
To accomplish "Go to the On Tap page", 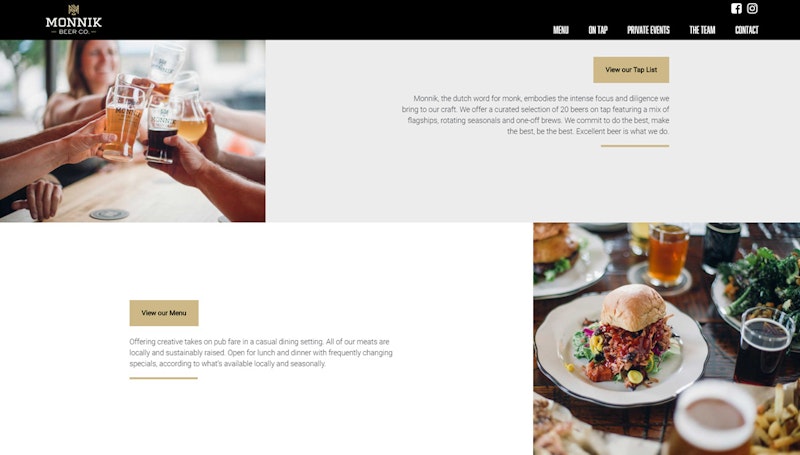I will [598, 30].
